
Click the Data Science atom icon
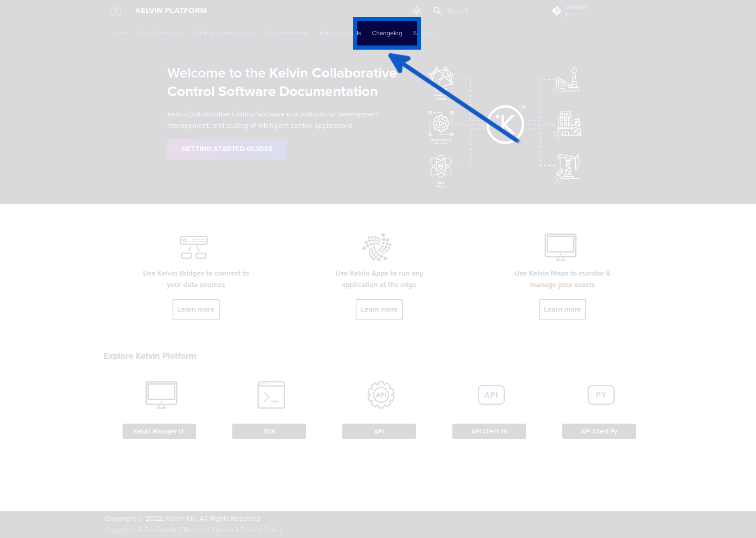pos(441,166)
